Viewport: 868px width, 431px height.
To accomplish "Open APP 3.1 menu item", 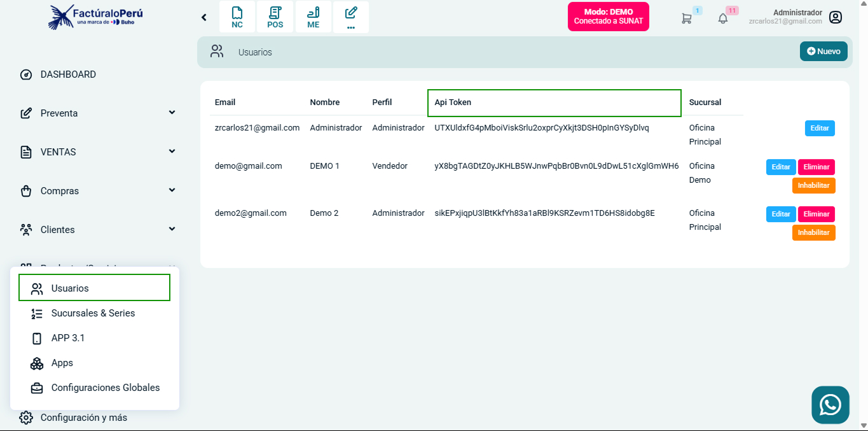I will pos(68,338).
